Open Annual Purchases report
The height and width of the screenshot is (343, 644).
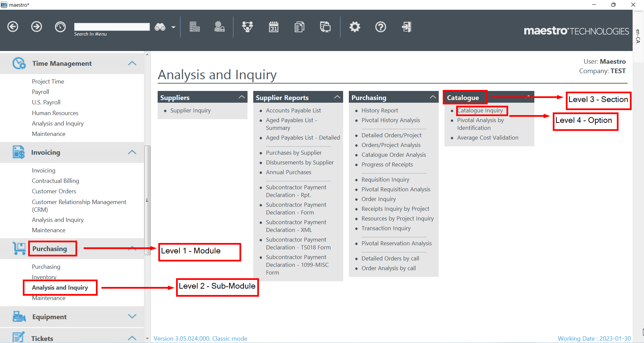click(288, 172)
